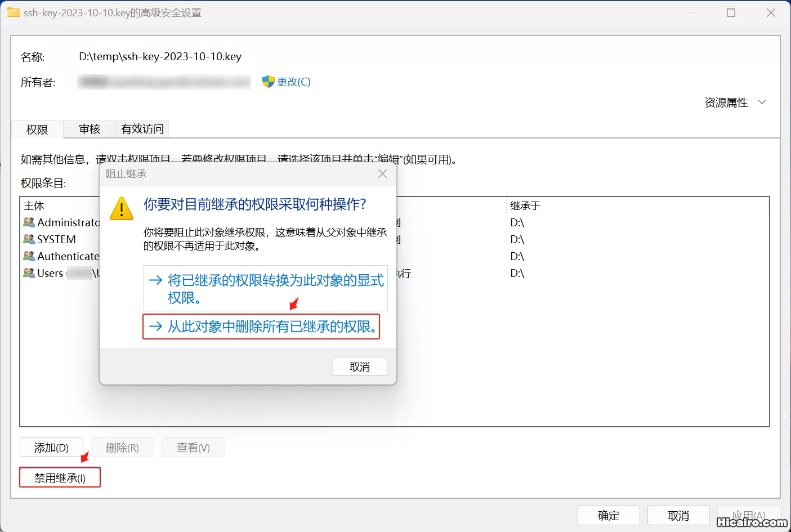The image size is (791, 532).
Task: Close the advanced security settings window
Action: pyautogui.click(x=771, y=12)
